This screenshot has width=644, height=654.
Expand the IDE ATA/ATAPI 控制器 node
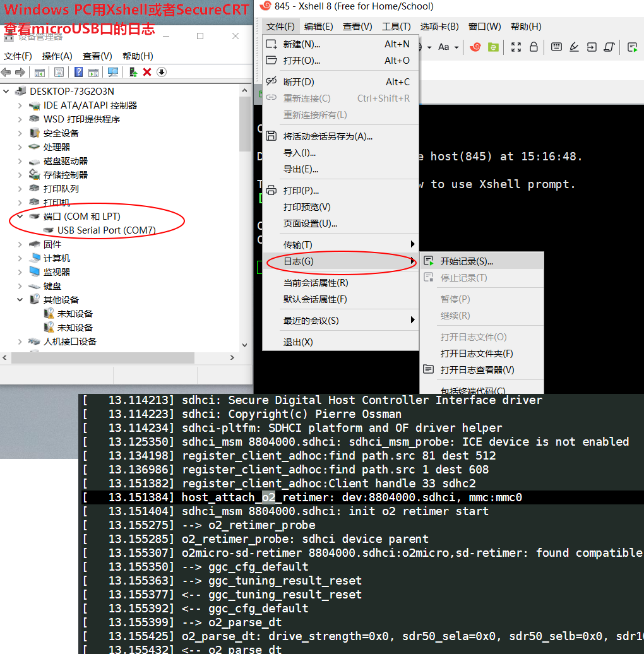click(20, 105)
